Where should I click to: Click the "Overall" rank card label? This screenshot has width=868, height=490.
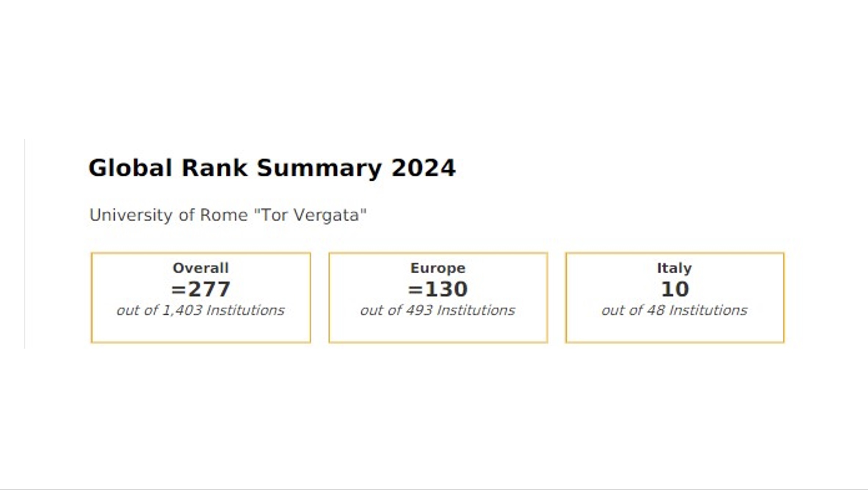pos(200,268)
